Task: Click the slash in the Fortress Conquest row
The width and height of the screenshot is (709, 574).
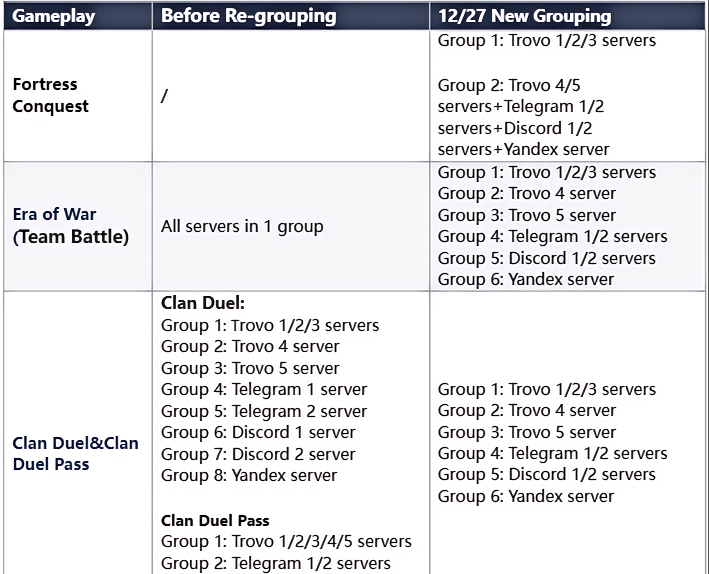Action: [165, 95]
